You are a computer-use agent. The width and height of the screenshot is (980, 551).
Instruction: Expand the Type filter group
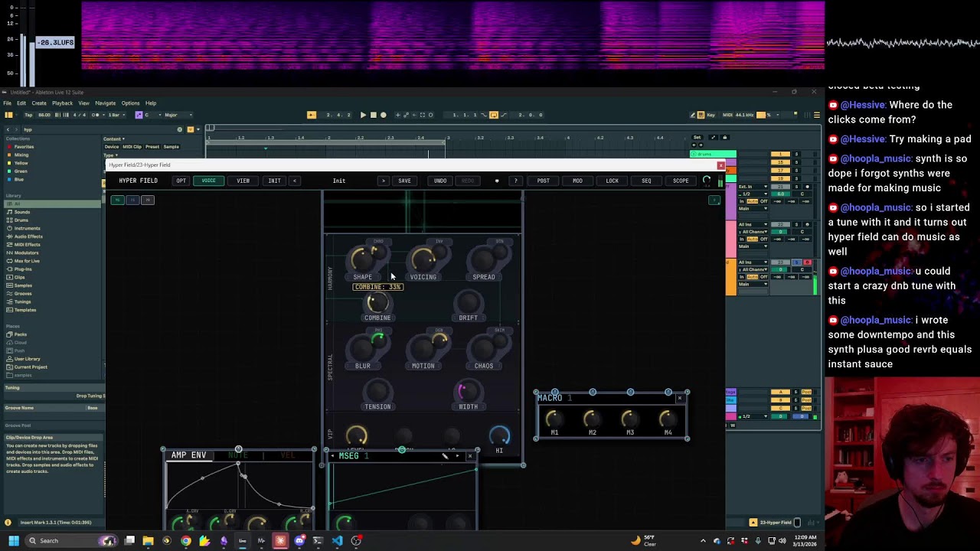(112, 155)
